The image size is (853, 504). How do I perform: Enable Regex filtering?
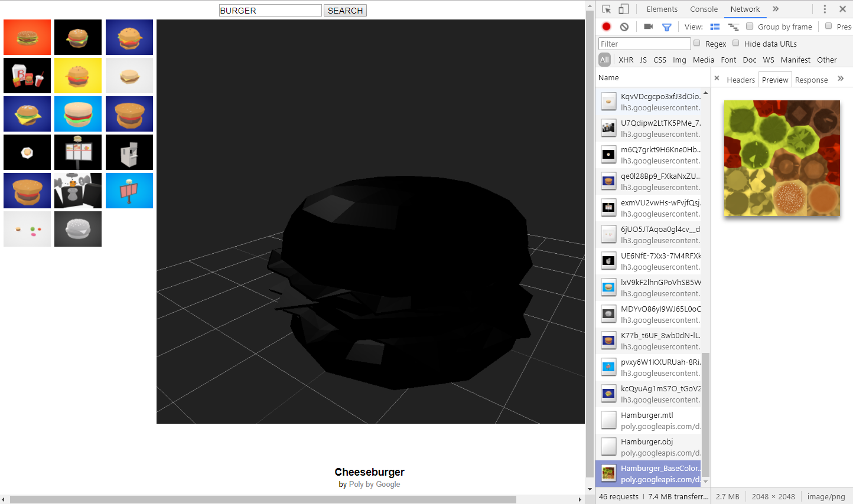(697, 43)
